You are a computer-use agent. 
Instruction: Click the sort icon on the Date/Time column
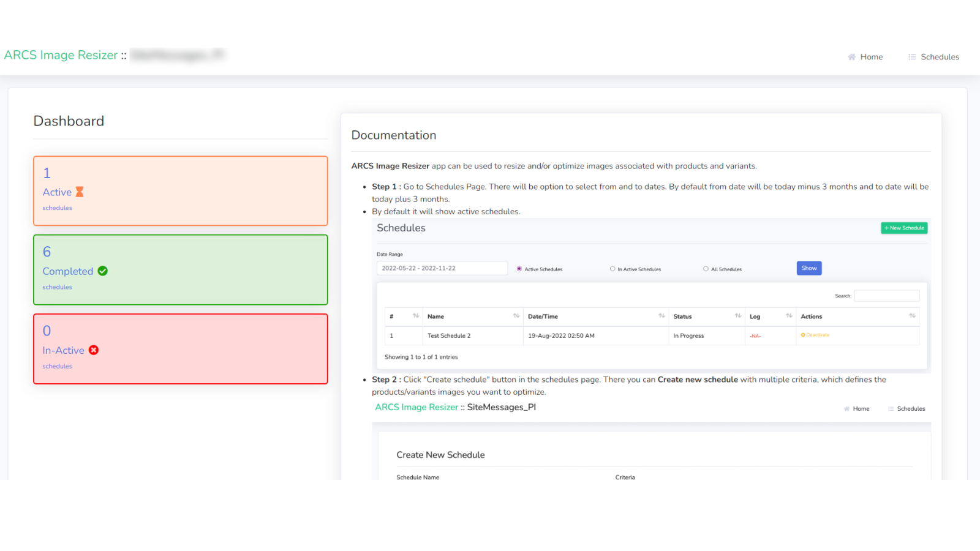[x=661, y=316]
